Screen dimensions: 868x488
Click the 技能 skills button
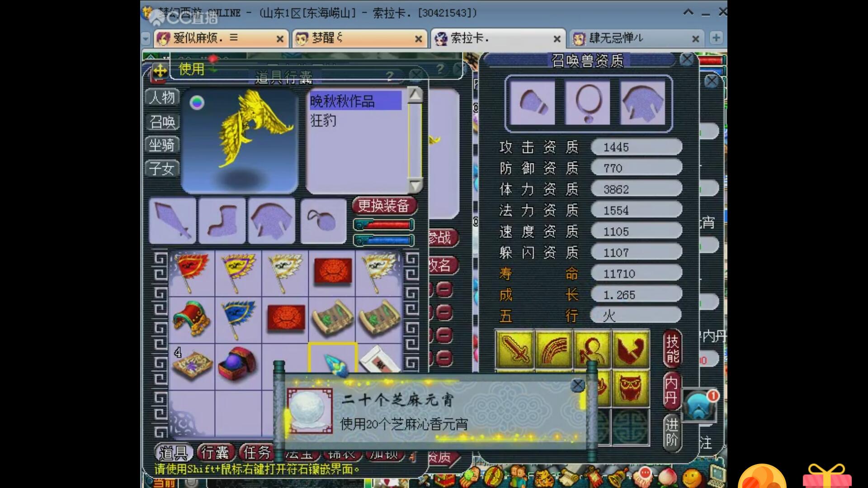point(673,349)
